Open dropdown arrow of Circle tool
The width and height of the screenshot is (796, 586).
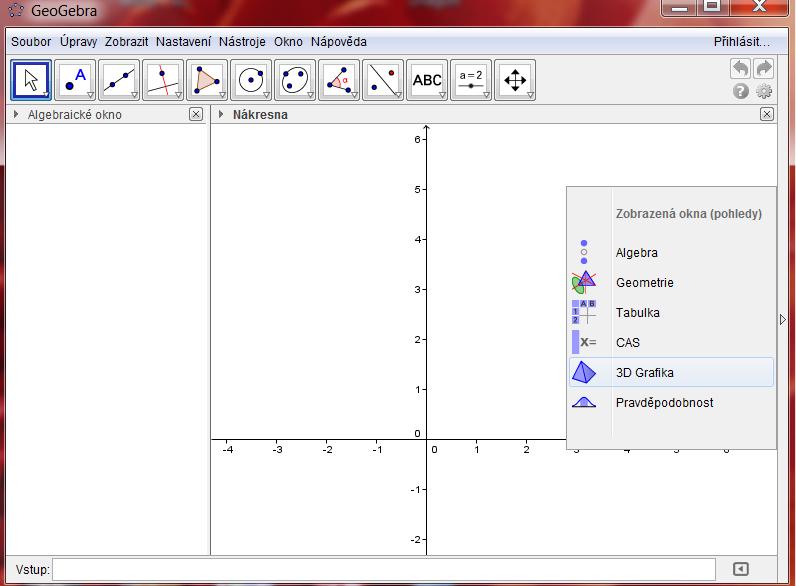[266, 95]
